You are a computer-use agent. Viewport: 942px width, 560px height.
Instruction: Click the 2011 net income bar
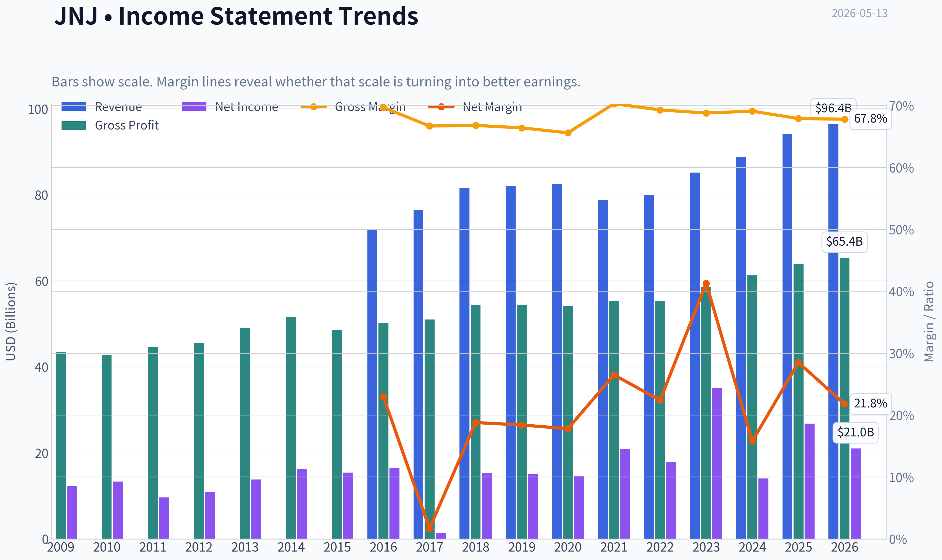164,518
